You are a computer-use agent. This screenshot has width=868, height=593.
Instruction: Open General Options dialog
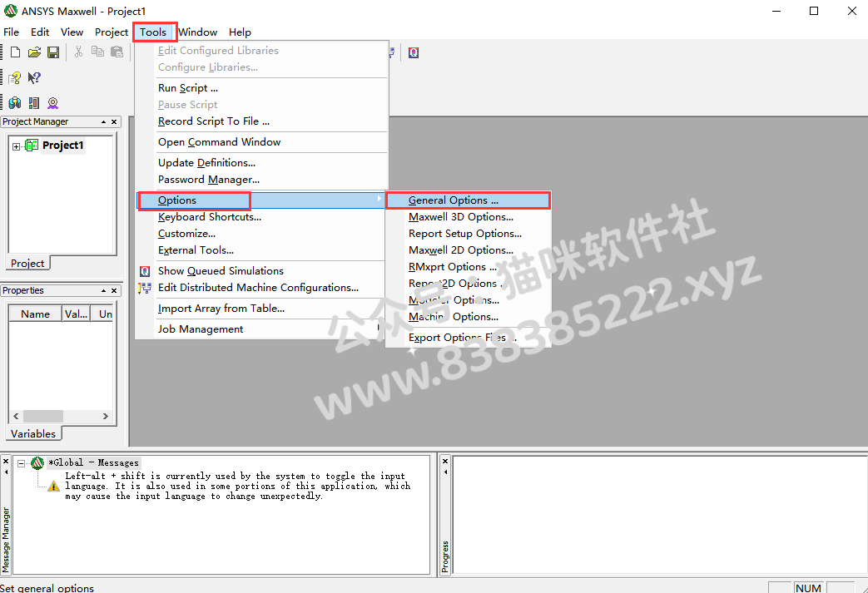(469, 200)
